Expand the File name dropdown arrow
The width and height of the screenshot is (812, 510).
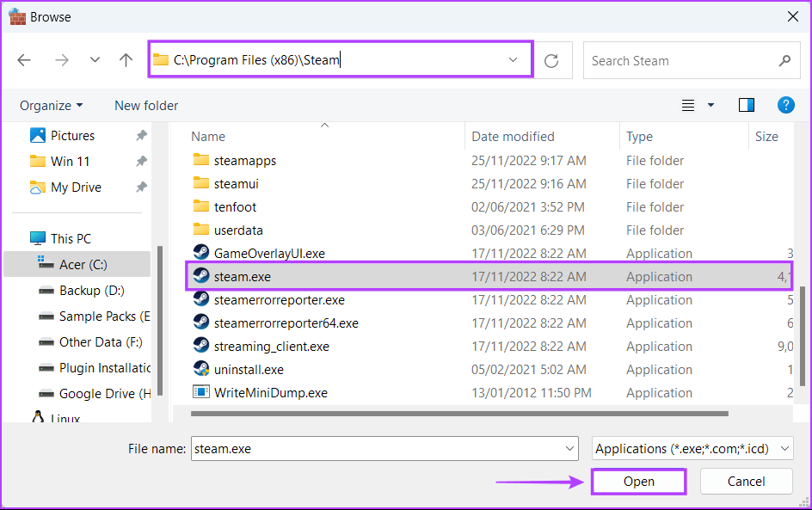click(570, 449)
